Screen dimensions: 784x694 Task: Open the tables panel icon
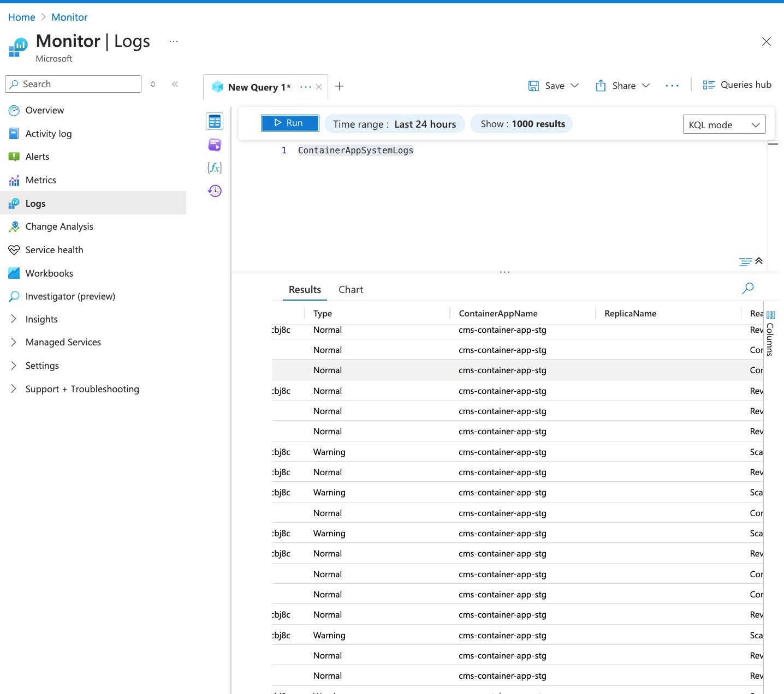coord(215,121)
